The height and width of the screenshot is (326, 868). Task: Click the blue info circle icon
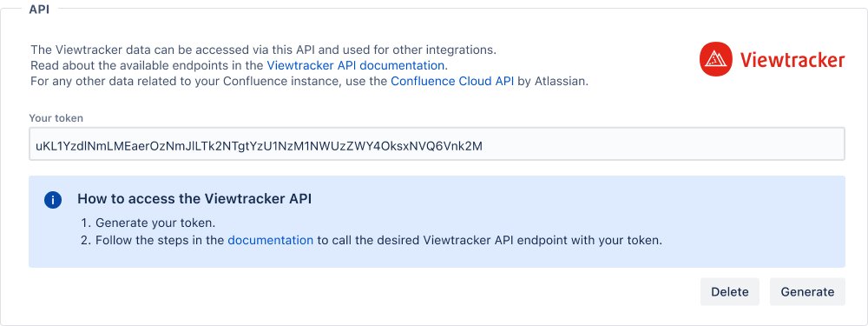coord(53,200)
